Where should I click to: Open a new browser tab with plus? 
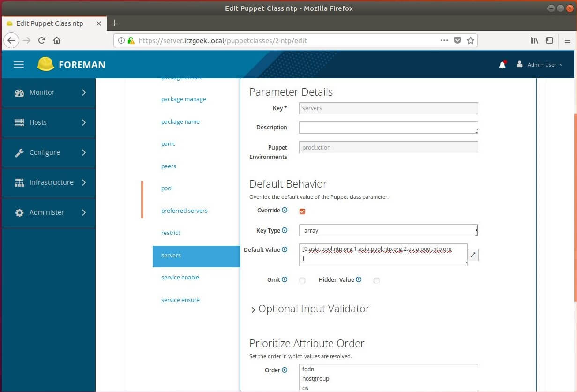[x=115, y=23]
